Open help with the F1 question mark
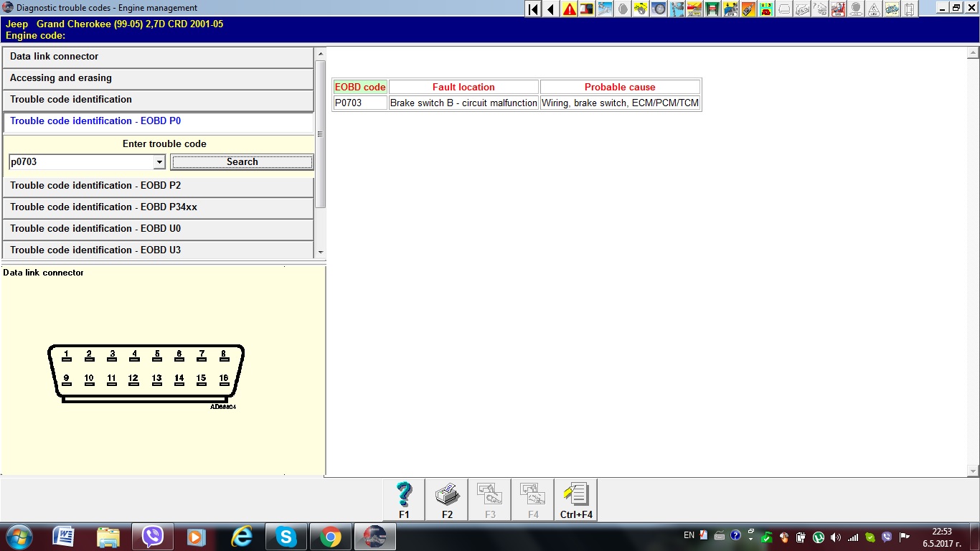 pos(404,500)
